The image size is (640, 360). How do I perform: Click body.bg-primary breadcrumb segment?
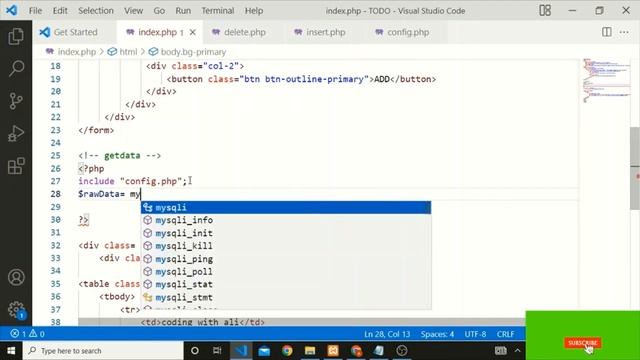[x=188, y=52]
